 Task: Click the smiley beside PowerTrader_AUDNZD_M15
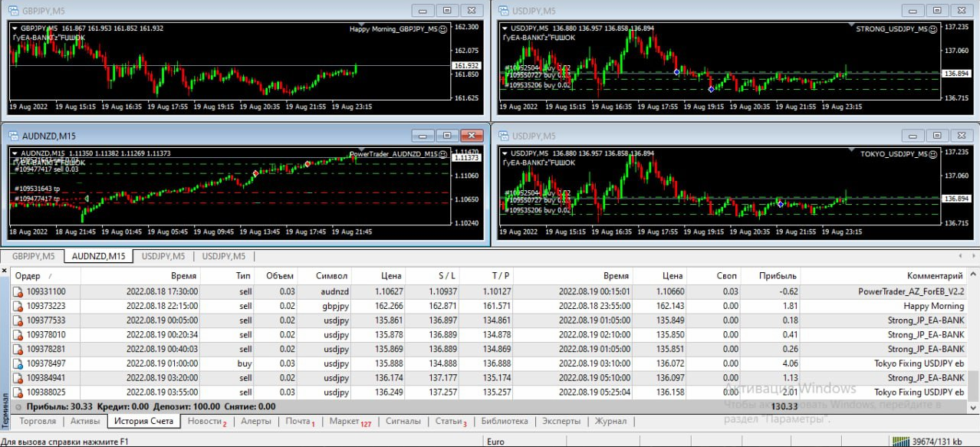click(442, 154)
